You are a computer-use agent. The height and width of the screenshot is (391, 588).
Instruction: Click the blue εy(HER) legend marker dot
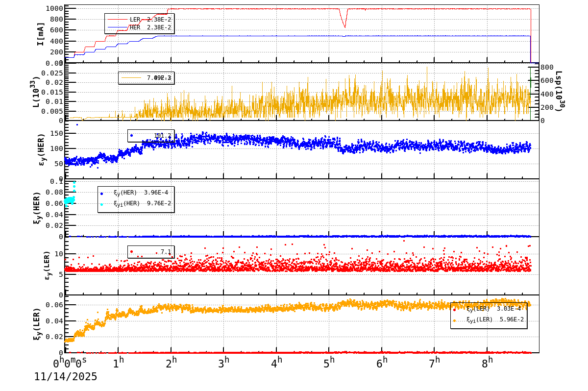131,136
